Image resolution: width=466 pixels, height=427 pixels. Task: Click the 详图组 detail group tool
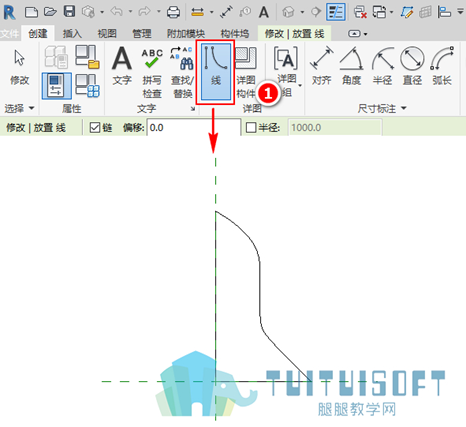pos(287,72)
